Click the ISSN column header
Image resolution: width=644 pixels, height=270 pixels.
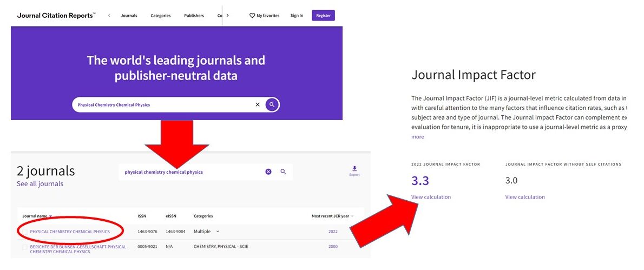point(142,216)
